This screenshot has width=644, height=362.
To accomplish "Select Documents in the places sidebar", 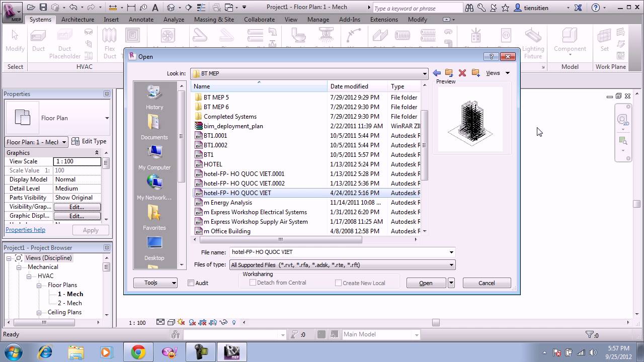I will pyautogui.click(x=154, y=128).
